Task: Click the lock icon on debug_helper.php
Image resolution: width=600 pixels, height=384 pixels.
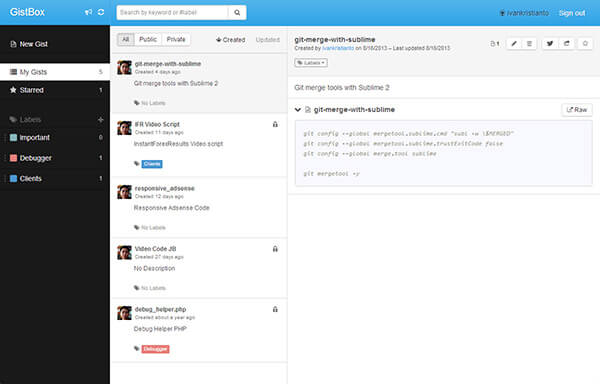Action: (x=275, y=309)
